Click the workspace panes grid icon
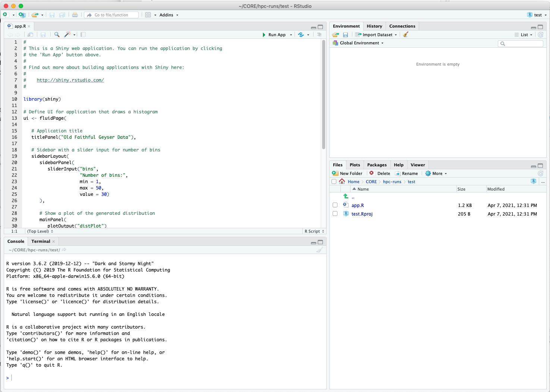The width and height of the screenshot is (550, 392). [148, 15]
